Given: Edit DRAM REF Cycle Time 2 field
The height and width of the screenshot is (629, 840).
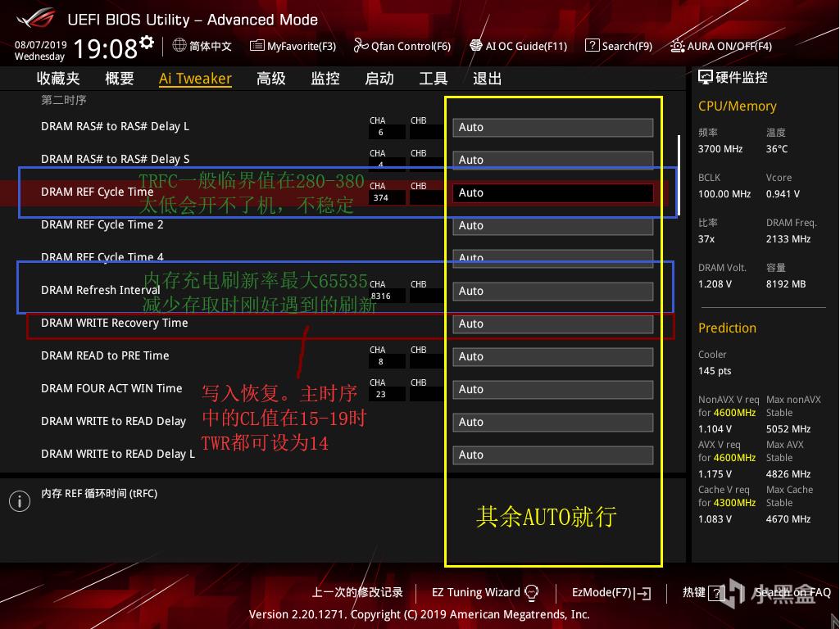Looking at the screenshot, I should pos(553,225).
